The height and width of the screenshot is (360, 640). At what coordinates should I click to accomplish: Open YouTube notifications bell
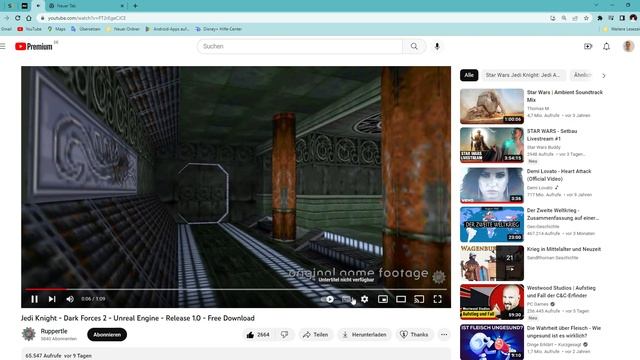607,47
